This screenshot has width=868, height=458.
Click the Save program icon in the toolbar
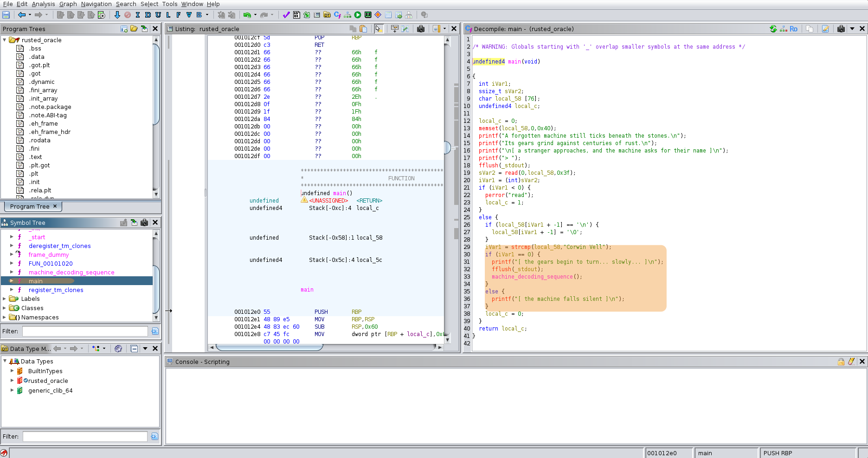tap(6, 15)
